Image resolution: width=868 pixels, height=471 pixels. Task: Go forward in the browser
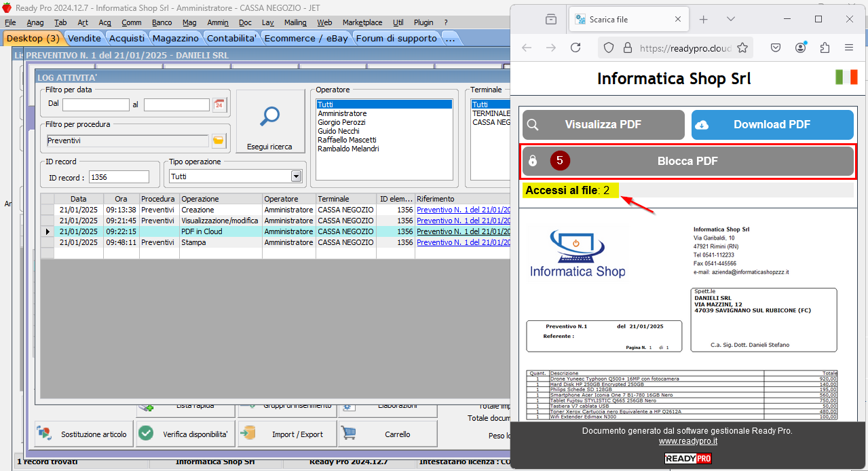pos(551,48)
